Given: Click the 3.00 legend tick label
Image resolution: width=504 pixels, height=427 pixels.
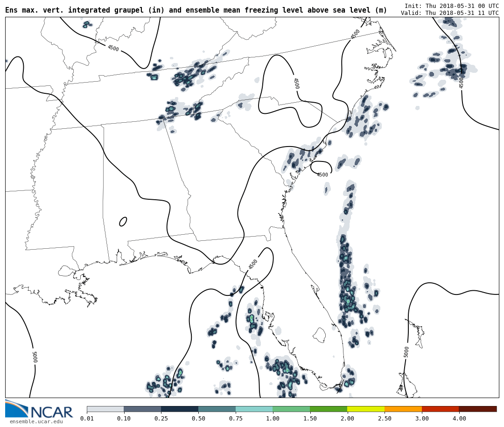Looking at the screenshot, I should [422, 419].
